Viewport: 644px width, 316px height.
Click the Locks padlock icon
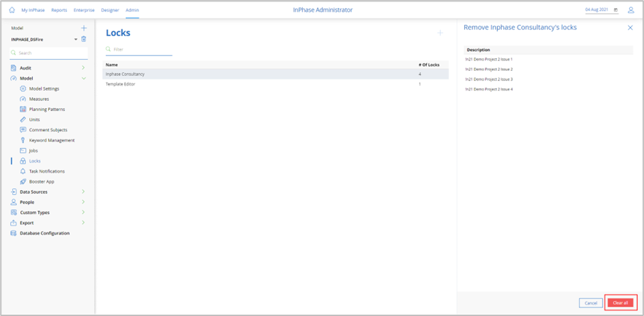(x=23, y=161)
